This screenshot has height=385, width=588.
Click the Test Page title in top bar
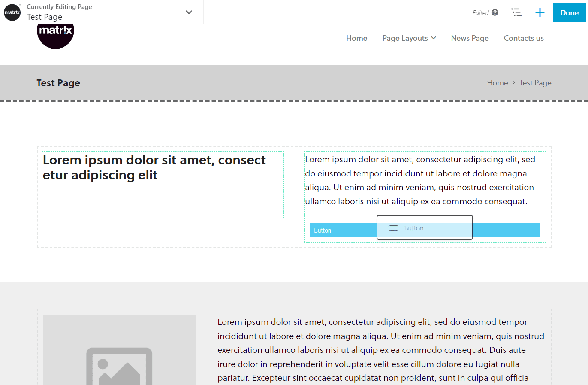pos(45,17)
